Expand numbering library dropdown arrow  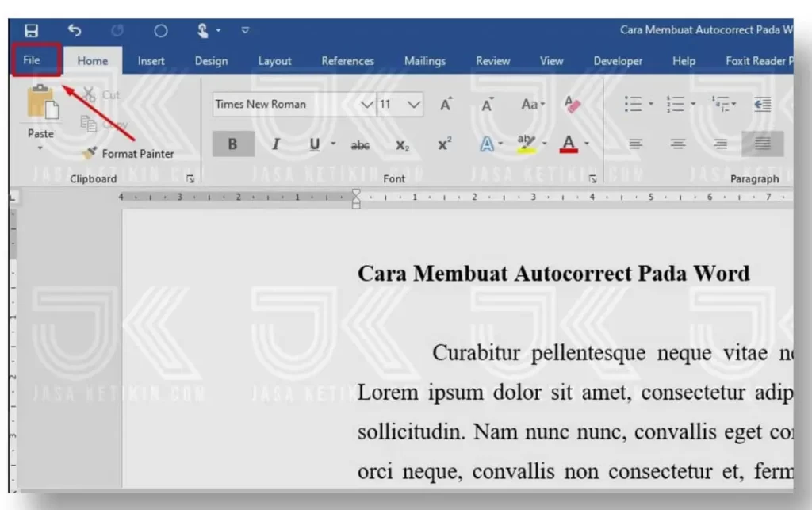click(x=693, y=104)
